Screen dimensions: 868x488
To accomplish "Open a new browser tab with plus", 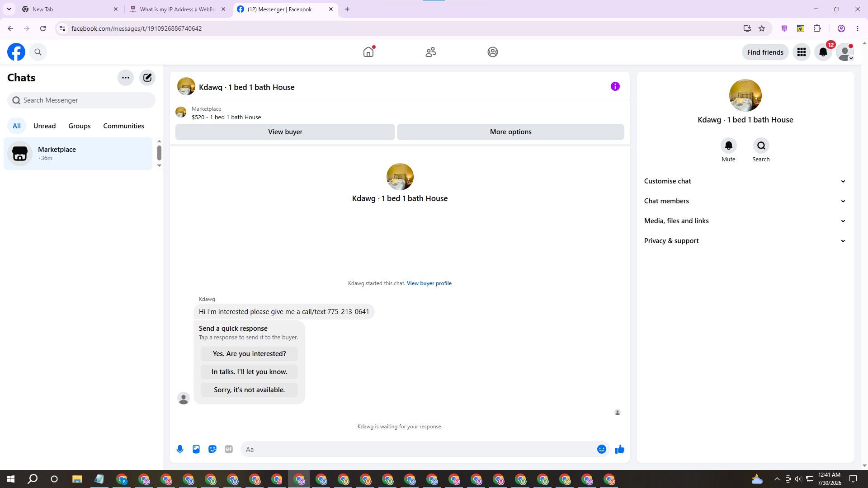I will (347, 9).
